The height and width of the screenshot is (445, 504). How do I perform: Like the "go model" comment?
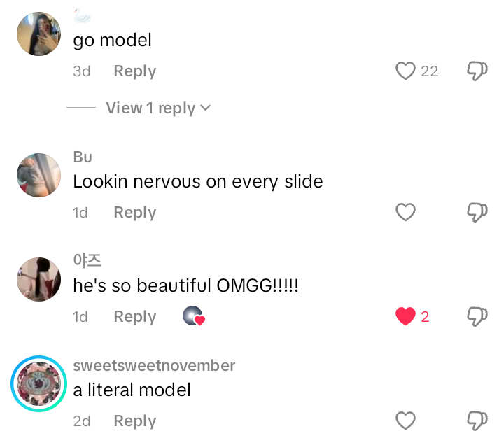(405, 71)
